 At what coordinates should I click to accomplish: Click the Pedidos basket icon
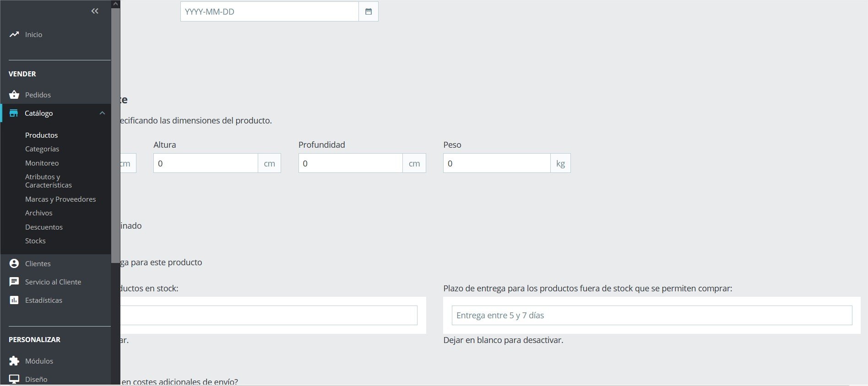(14, 95)
